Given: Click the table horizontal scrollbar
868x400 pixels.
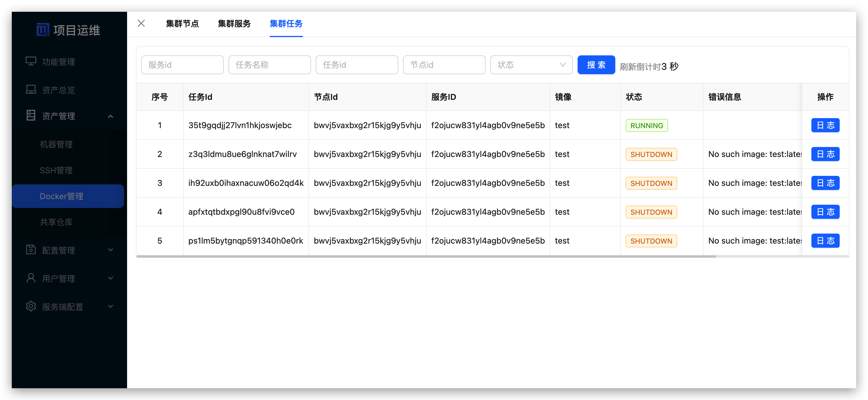Looking at the screenshot, I should tap(426, 257).
